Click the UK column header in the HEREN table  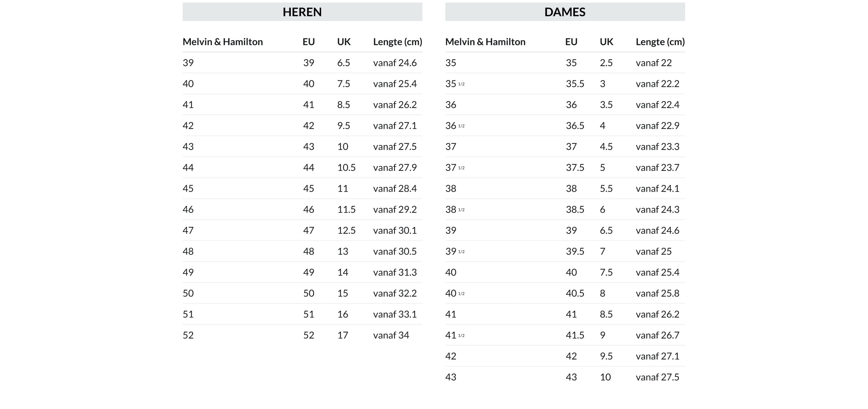(x=344, y=42)
